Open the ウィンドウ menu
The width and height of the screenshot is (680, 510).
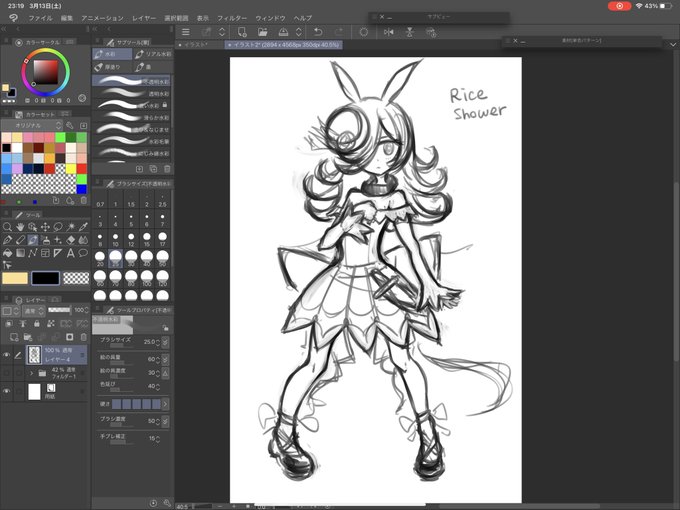[270, 18]
